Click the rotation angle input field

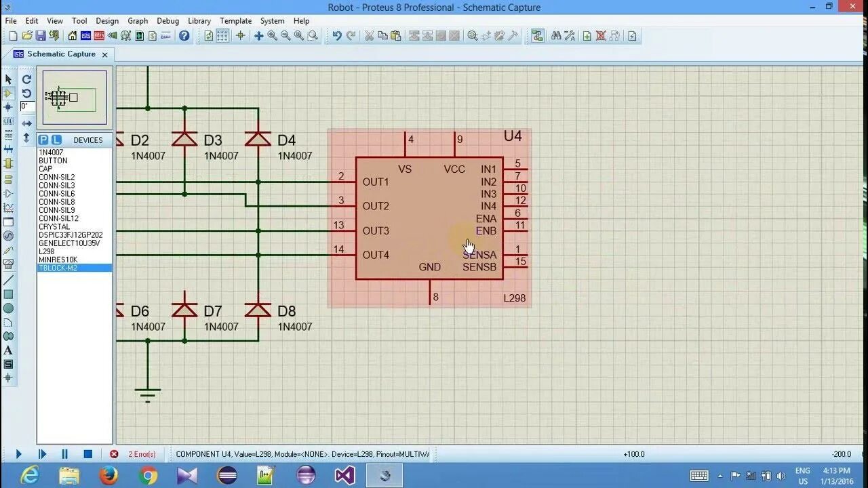(x=26, y=106)
